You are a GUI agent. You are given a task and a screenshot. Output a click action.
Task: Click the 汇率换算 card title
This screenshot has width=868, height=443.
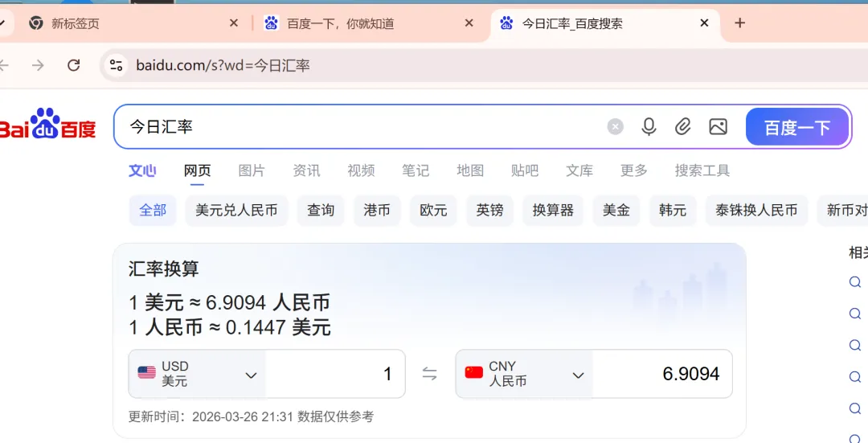coord(164,269)
